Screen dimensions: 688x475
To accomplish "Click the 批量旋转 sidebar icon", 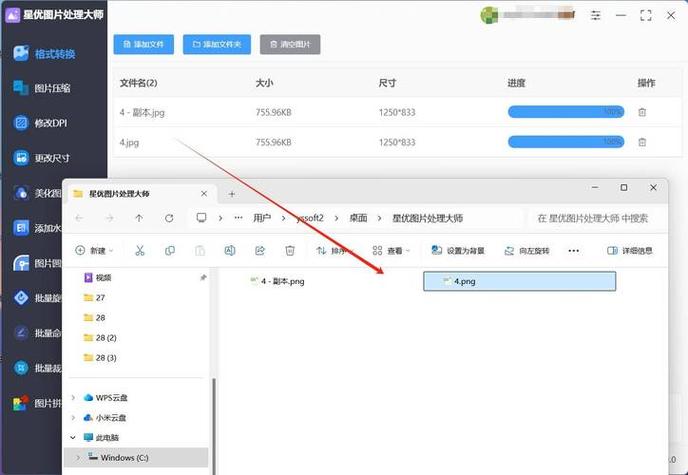I will 21,298.
